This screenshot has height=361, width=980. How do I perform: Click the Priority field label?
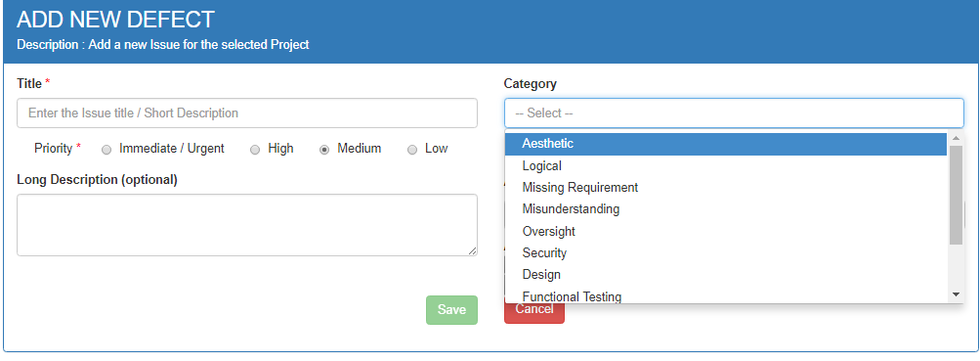coord(53,149)
